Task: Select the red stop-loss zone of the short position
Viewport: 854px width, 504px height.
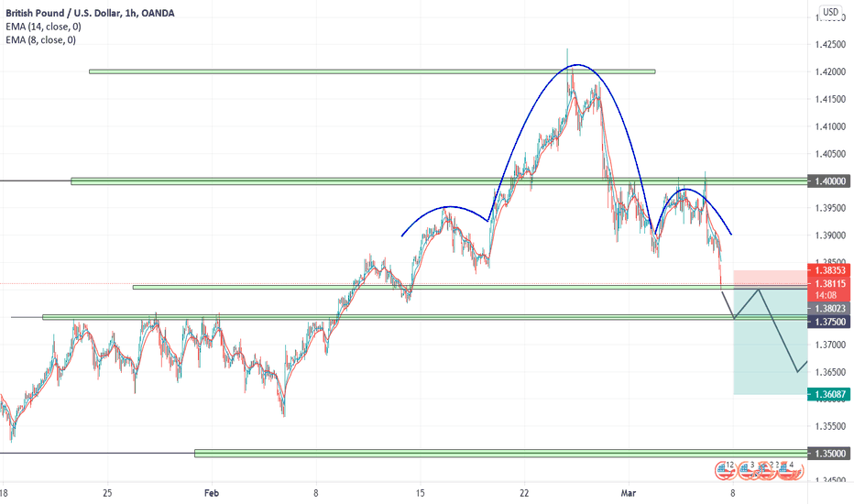Action: [771, 278]
